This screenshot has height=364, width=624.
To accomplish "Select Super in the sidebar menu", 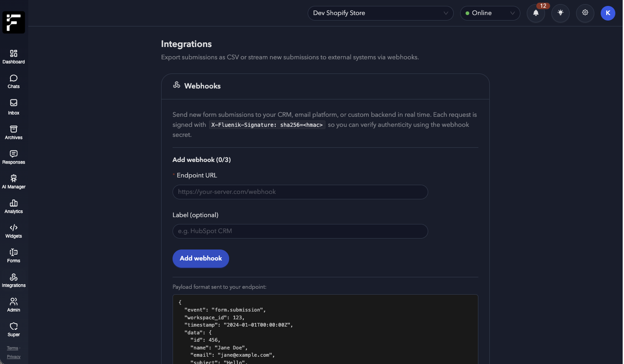I will point(14,327).
